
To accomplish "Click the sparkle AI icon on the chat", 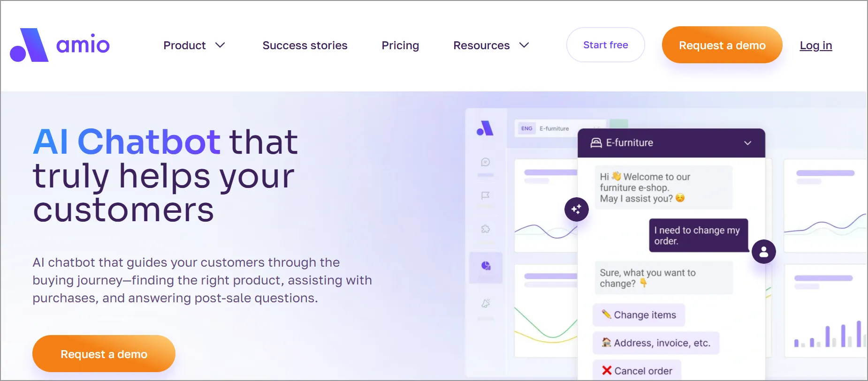I will pos(577,209).
